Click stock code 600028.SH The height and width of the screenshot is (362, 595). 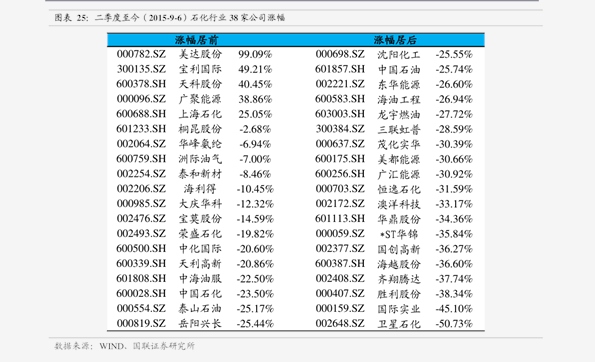click(141, 293)
